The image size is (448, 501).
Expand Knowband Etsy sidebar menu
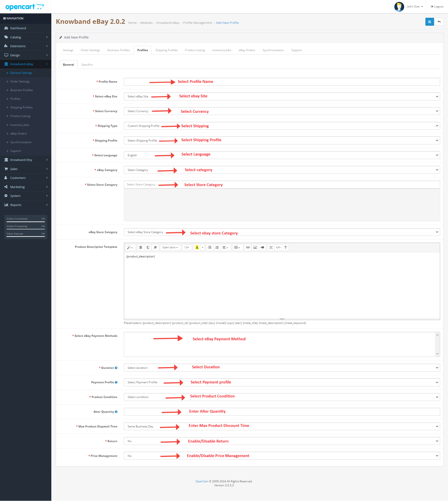26,160
